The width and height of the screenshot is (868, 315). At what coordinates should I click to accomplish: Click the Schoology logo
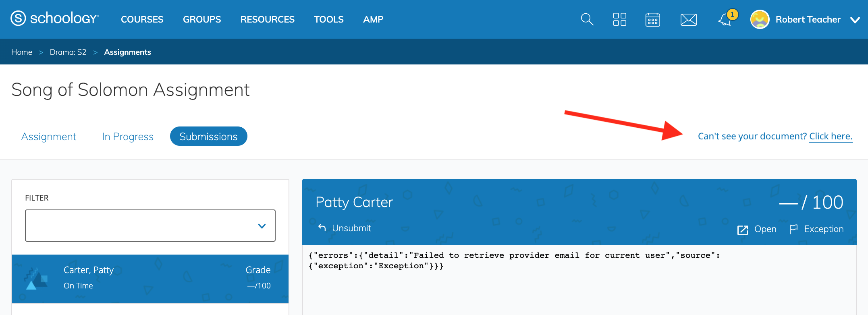pyautogui.click(x=55, y=19)
